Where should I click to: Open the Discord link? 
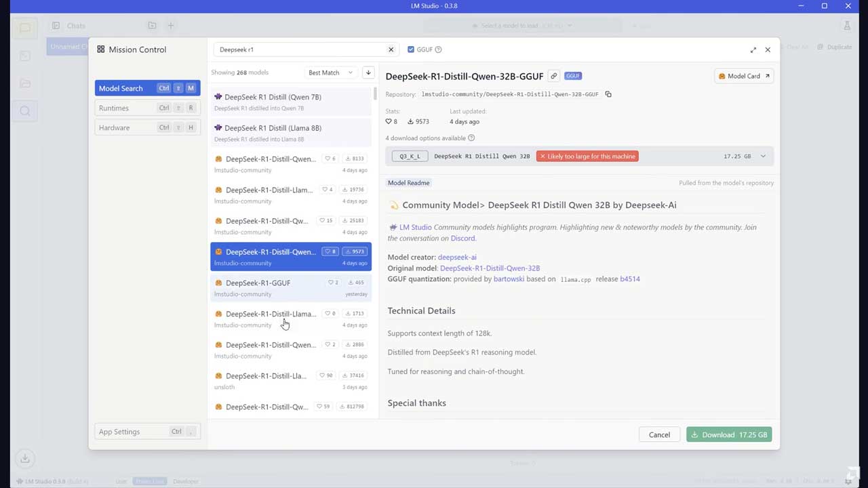coord(463,239)
